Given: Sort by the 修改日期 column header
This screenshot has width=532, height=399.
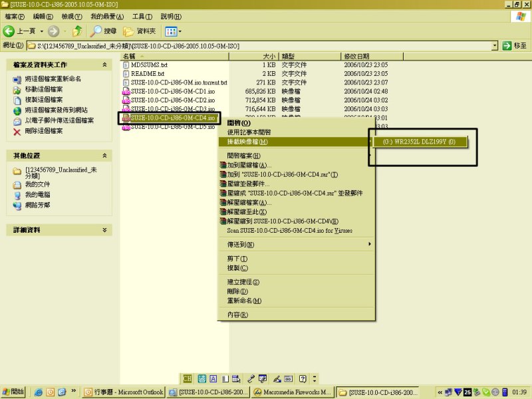Looking at the screenshot, I should tap(372, 57).
